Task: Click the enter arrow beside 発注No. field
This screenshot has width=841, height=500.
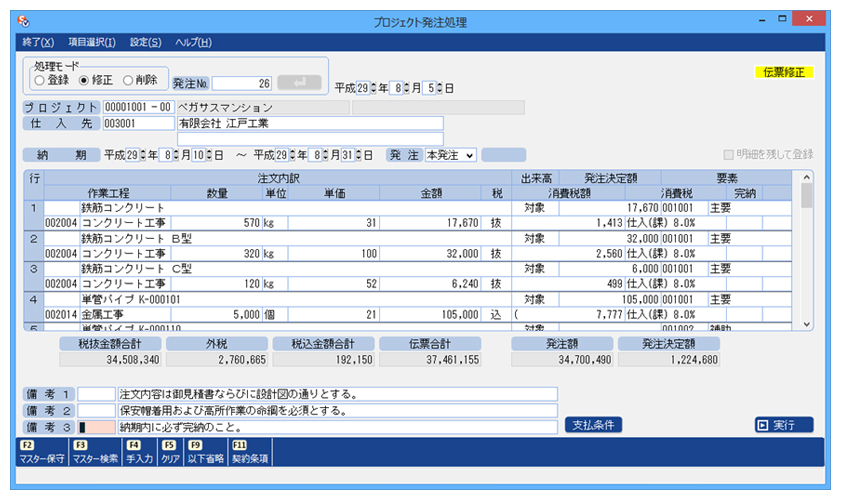Action: click(297, 83)
